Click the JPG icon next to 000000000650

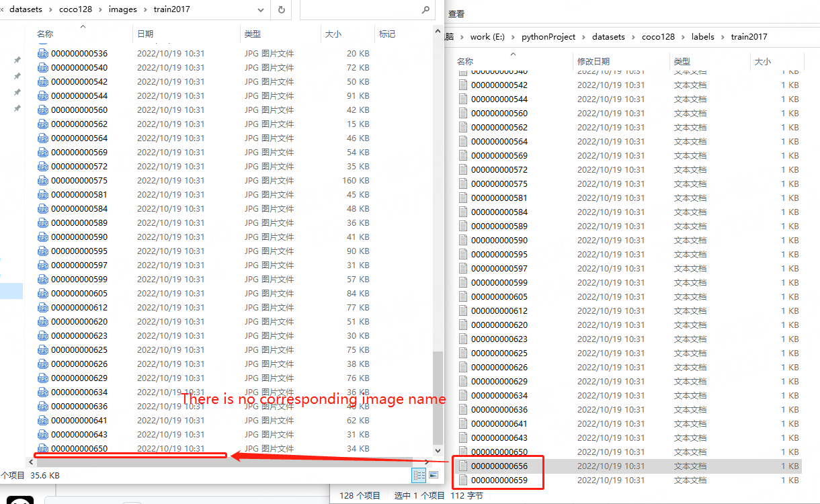pos(42,448)
